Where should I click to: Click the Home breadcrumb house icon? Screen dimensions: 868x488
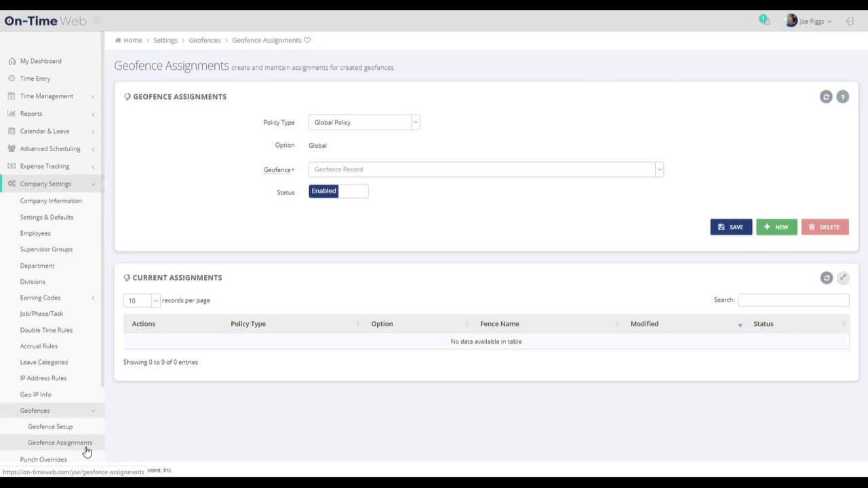click(x=118, y=40)
